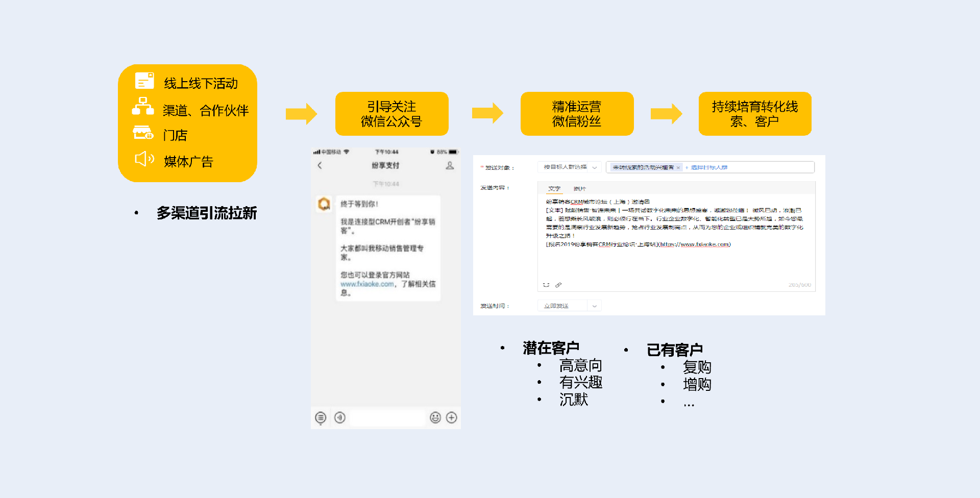Switch to the 图片 content tab
980x498 pixels.
point(580,189)
